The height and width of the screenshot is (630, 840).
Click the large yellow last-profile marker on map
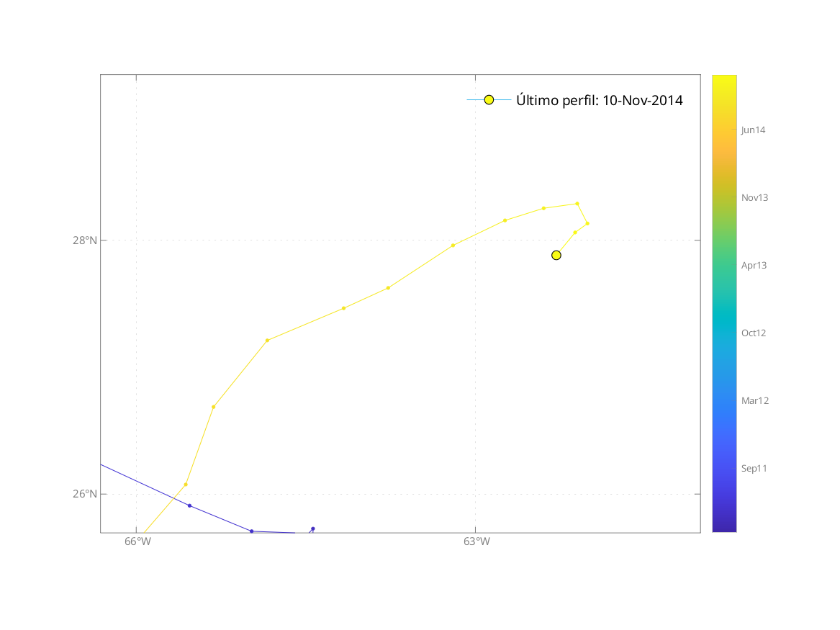click(556, 255)
